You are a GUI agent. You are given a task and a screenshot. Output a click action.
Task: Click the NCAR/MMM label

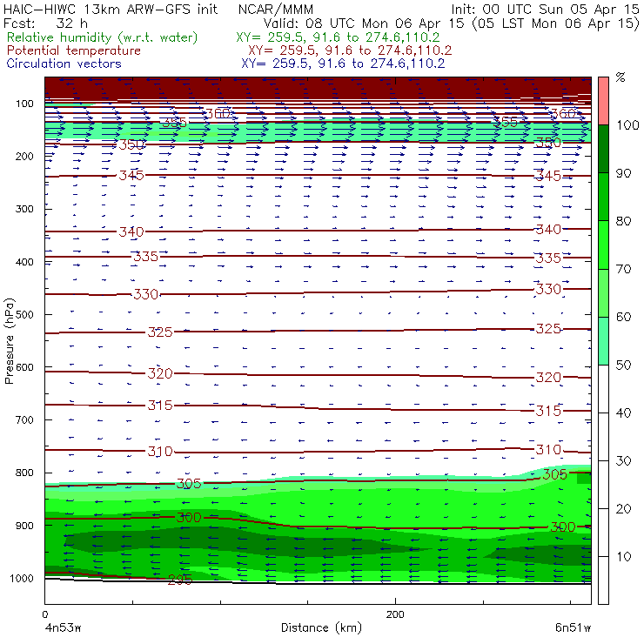(x=276, y=10)
